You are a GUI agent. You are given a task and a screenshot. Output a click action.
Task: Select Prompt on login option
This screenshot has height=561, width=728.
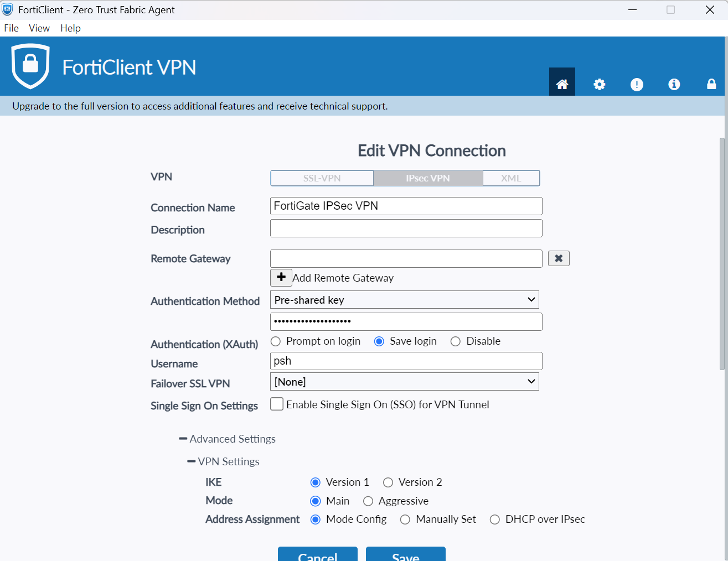[276, 341]
